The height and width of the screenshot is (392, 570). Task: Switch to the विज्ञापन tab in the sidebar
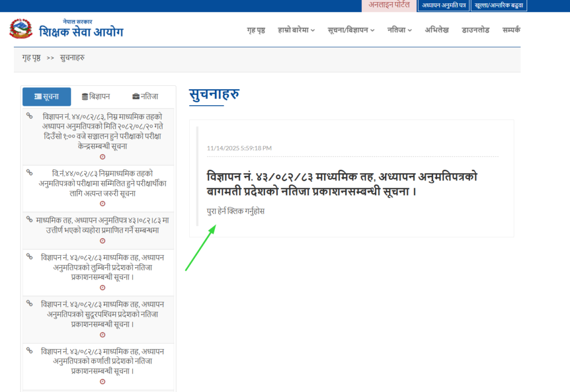coord(96,97)
